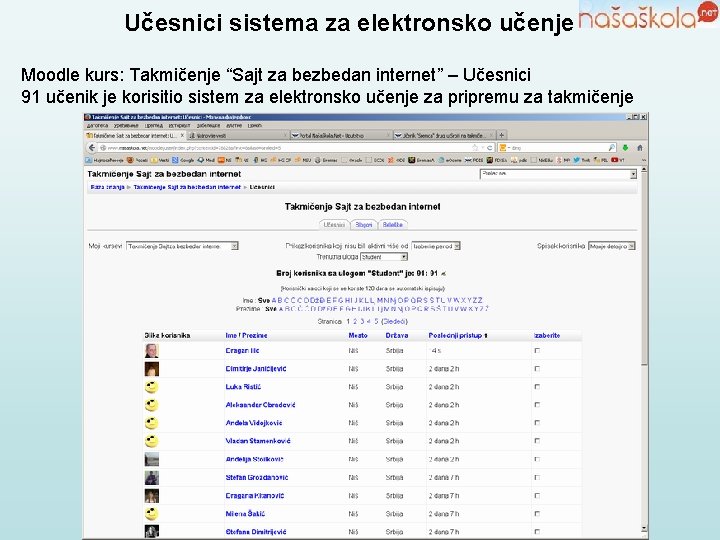Open Stefana Dimitrijević's profile picture
The width and height of the screenshot is (720, 540).
(152, 532)
